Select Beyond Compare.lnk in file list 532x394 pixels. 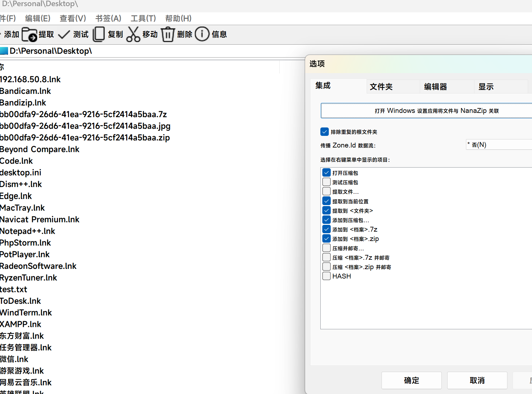click(39, 149)
